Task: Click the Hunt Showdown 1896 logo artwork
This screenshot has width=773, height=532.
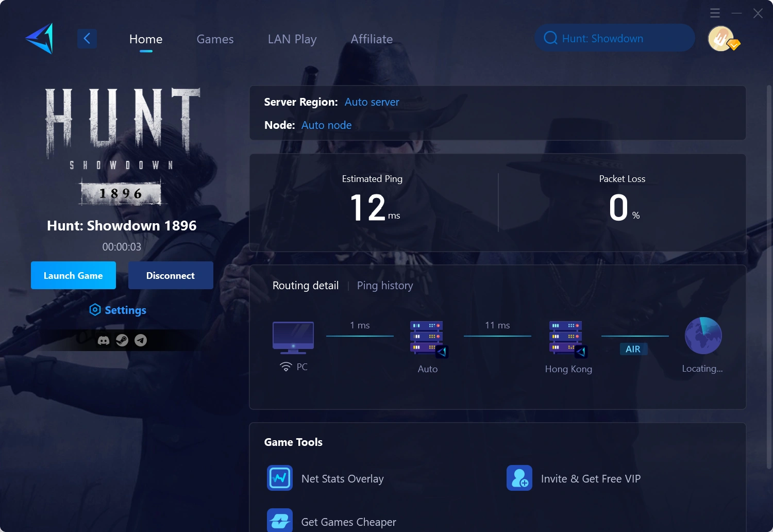Action: pyautogui.click(x=123, y=147)
